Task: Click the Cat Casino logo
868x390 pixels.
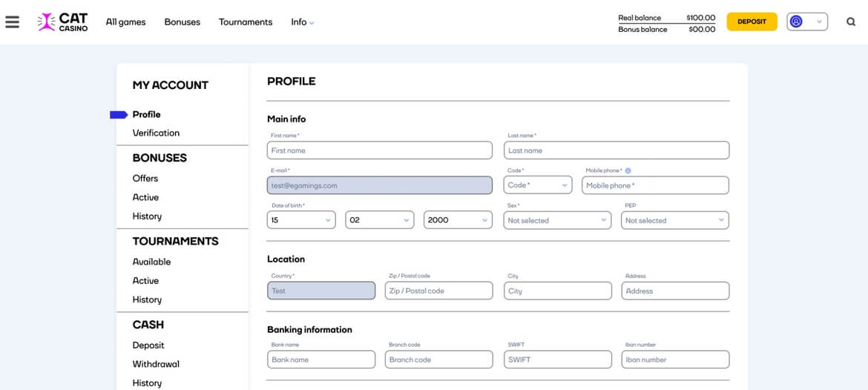Action: [63, 22]
